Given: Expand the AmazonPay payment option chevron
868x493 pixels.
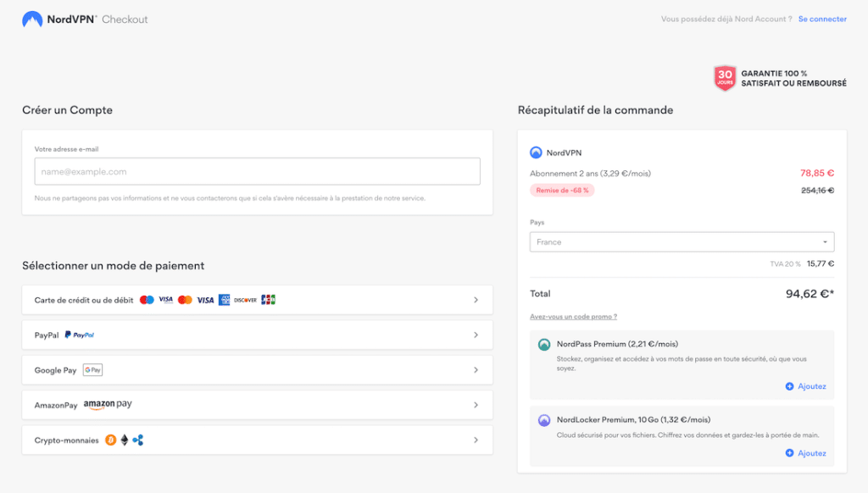Looking at the screenshot, I should click(476, 405).
